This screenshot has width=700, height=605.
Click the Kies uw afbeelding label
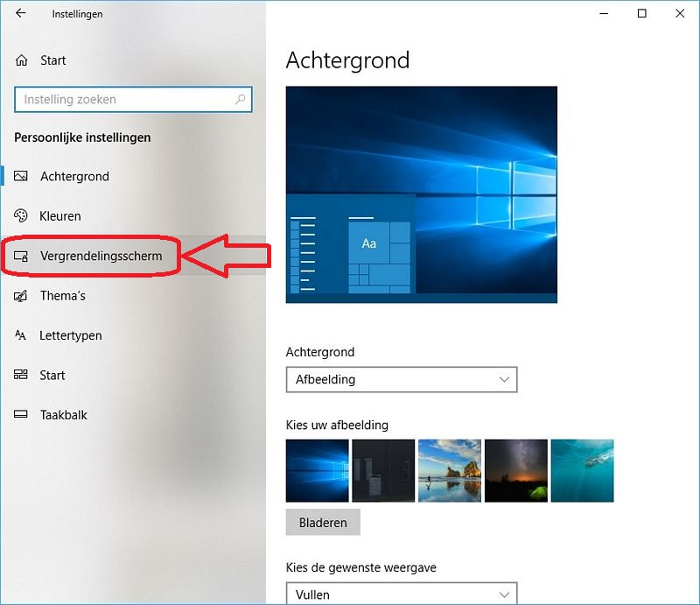point(337,425)
